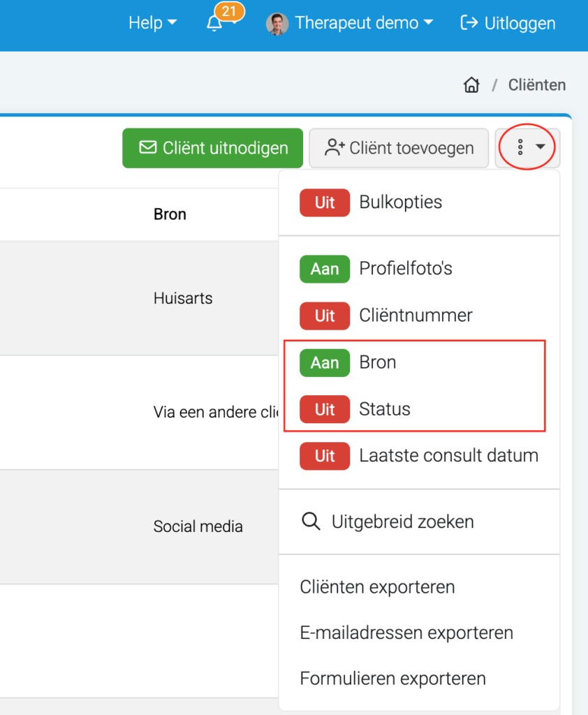Viewport: 588px width, 715px height.
Task: Collapse the options menu caret arrow
Action: pyautogui.click(x=541, y=147)
